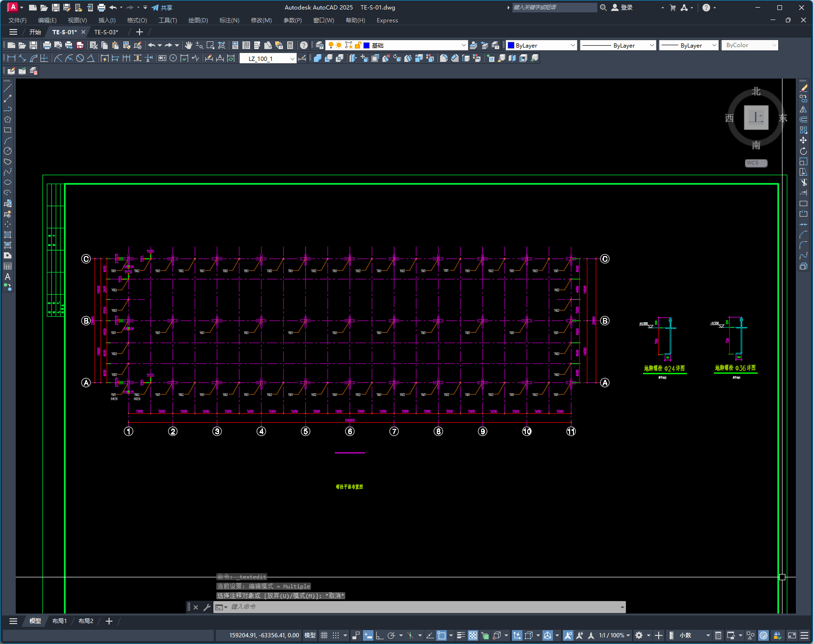Select the Hatch tool in left toolbar
This screenshot has width=813, height=644.
pyautogui.click(x=8, y=235)
